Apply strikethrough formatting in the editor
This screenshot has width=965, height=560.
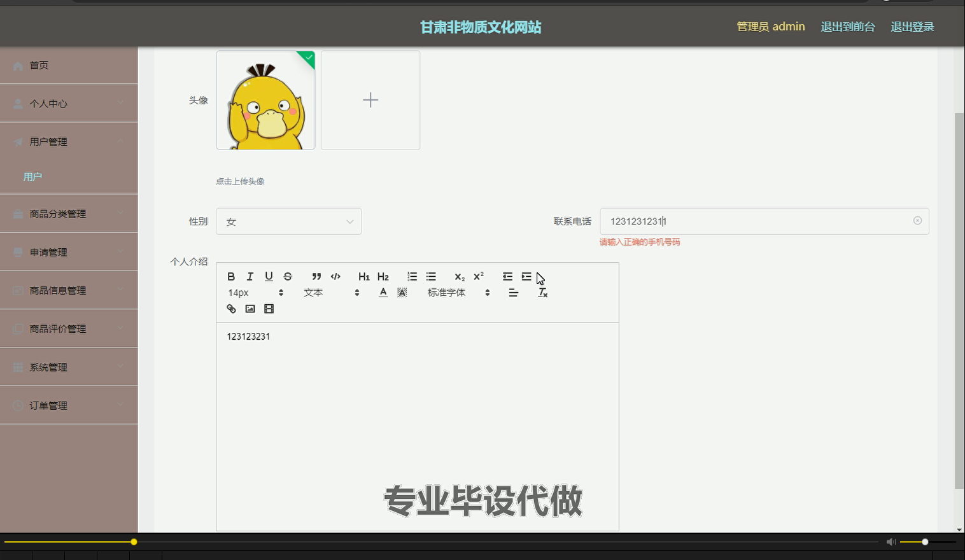(288, 276)
